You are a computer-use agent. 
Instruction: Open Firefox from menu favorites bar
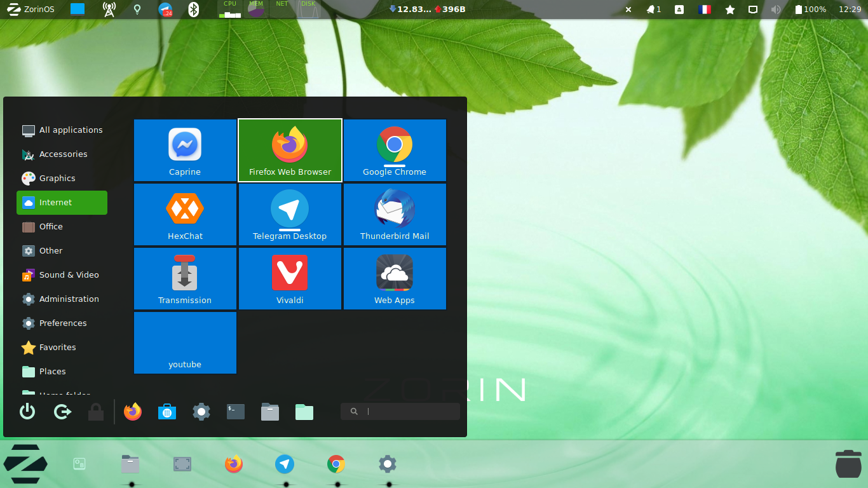[133, 412]
